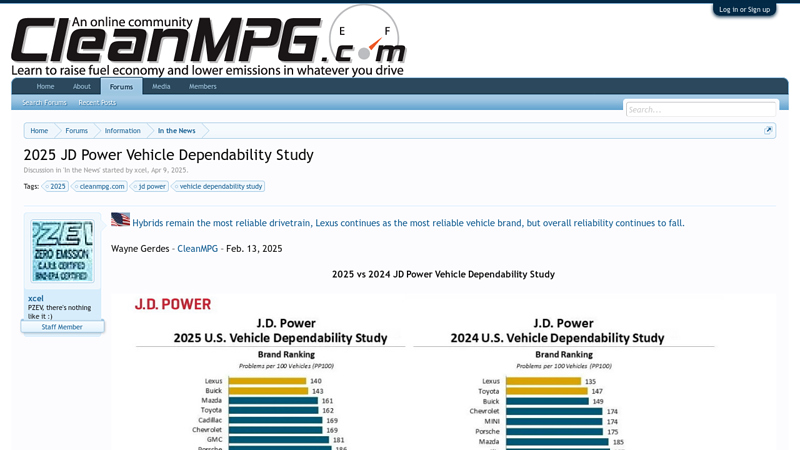Open the Hybrids remain most reliable headline link
This screenshot has height=450, width=800.
408,223
